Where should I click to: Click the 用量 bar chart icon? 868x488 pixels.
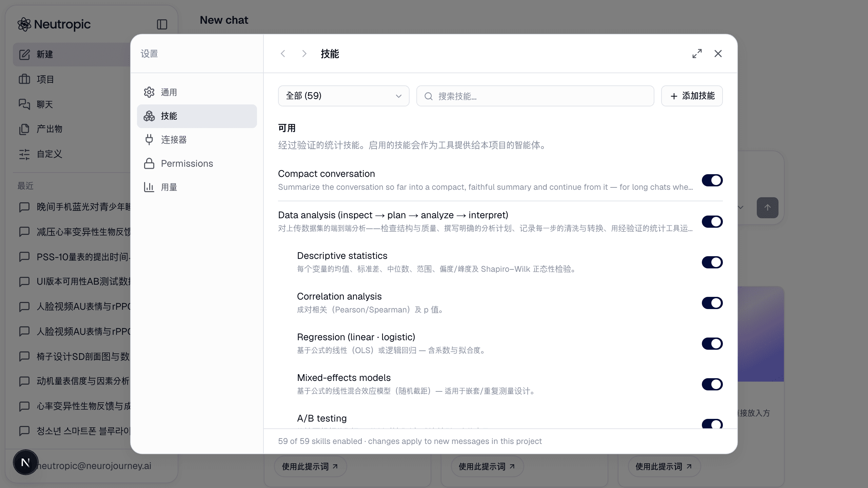click(149, 187)
